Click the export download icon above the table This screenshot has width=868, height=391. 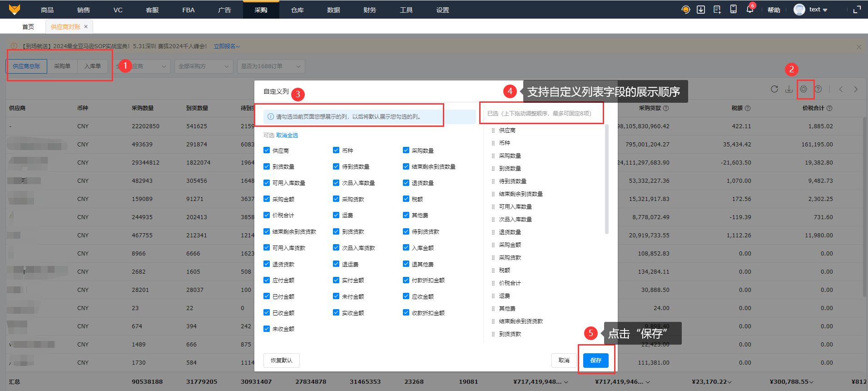[789, 89]
